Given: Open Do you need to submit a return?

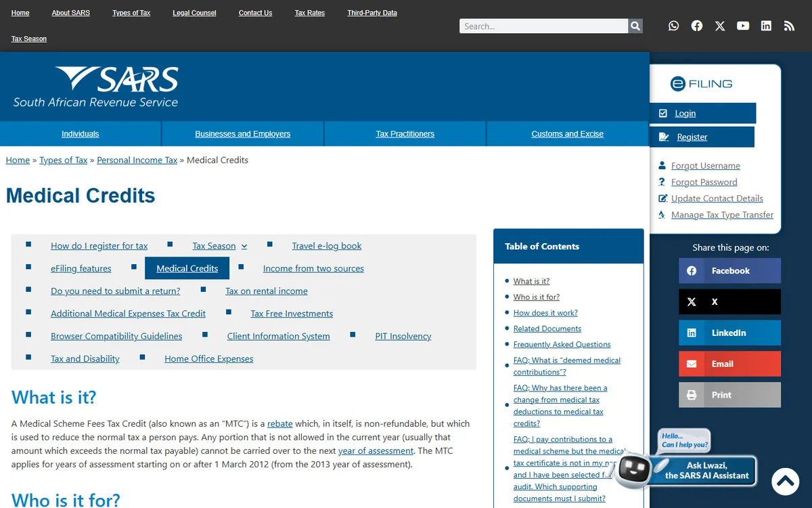Looking at the screenshot, I should [115, 291].
